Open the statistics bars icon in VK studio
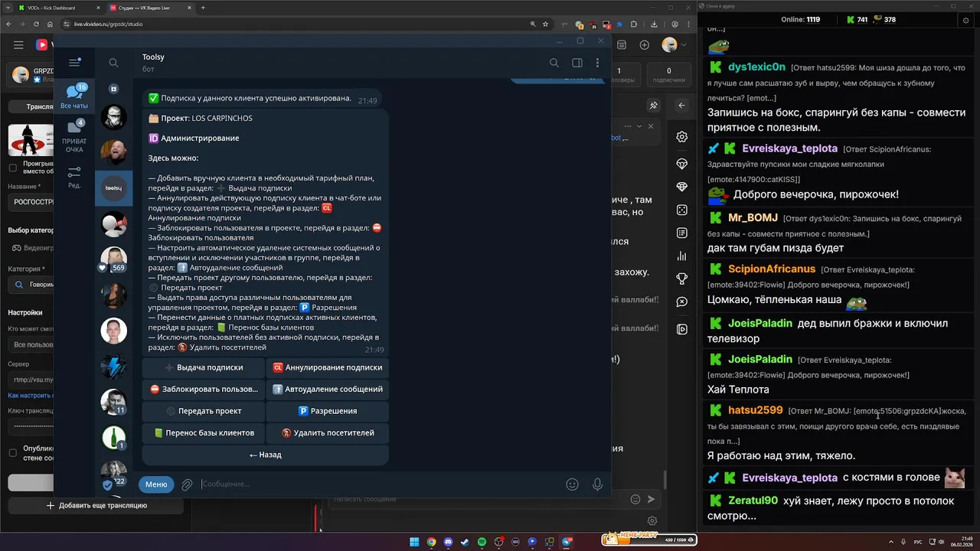The height and width of the screenshot is (551, 980). pyautogui.click(x=681, y=256)
